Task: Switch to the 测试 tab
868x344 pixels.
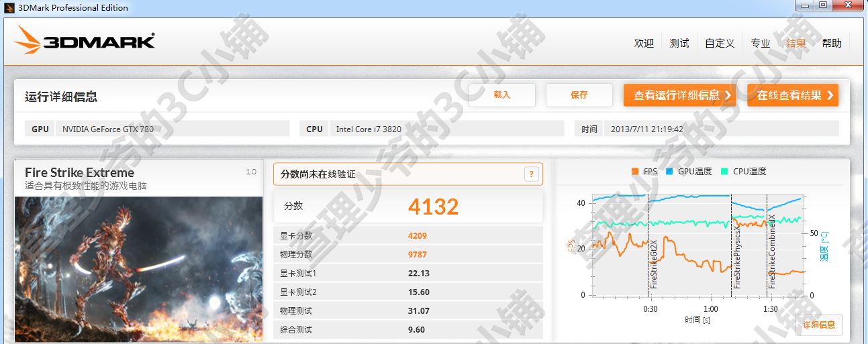Action: pyautogui.click(x=679, y=43)
